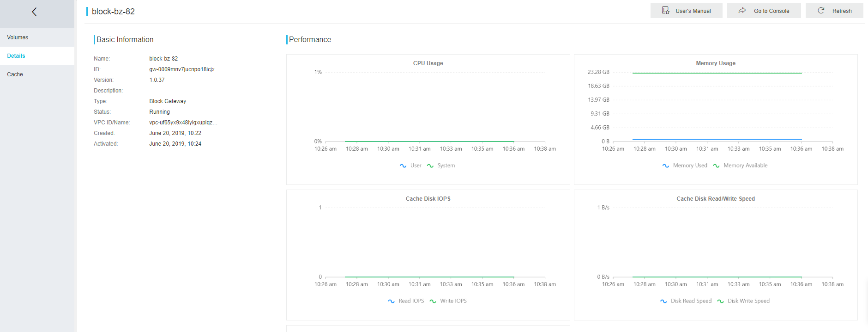Toggle Read IOPS legend entry
Screen dimensions: 868x332
[x=406, y=301]
